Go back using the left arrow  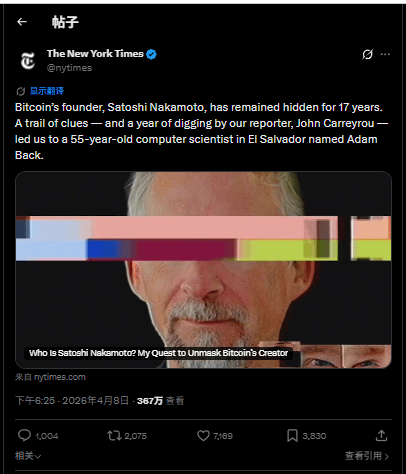click(22, 22)
